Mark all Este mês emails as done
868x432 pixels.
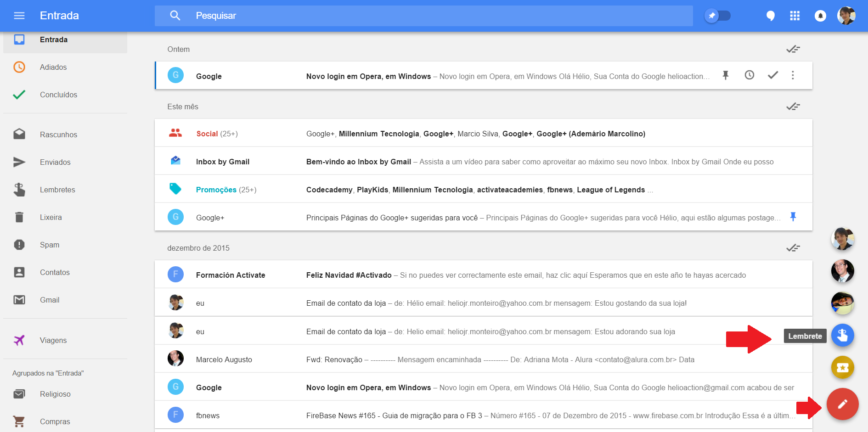point(793,107)
